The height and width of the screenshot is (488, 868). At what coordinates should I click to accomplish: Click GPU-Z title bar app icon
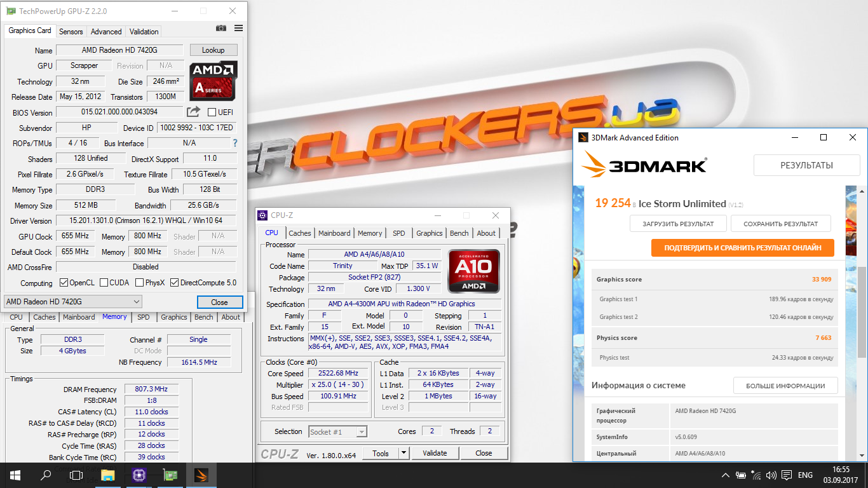11,11
